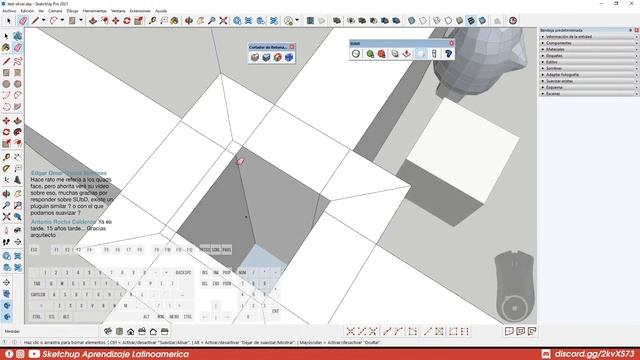Expand Estilos panel
The height and width of the screenshot is (360, 640).
coord(589,62)
